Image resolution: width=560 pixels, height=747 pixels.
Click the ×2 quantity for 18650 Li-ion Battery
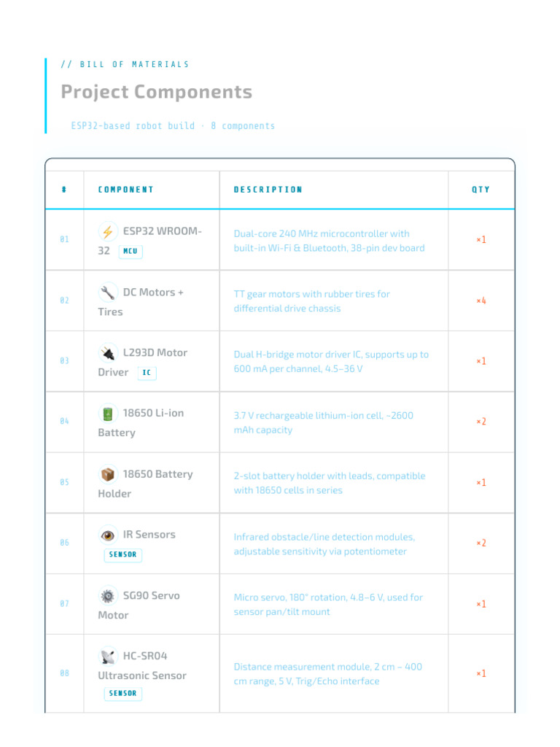(x=481, y=422)
